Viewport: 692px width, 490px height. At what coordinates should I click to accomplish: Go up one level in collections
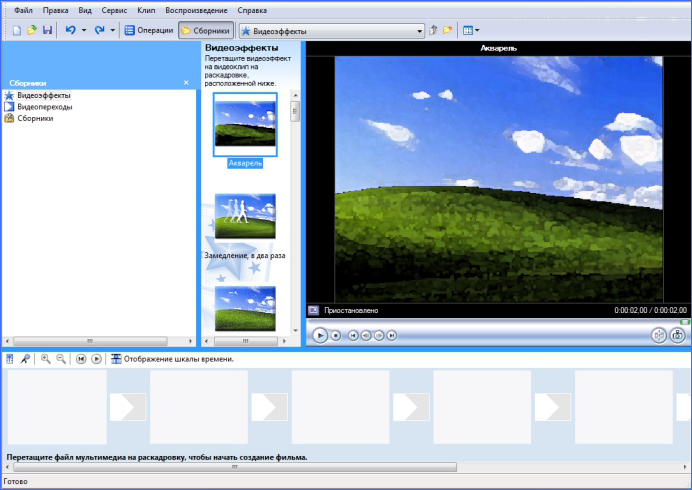click(434, 31)
